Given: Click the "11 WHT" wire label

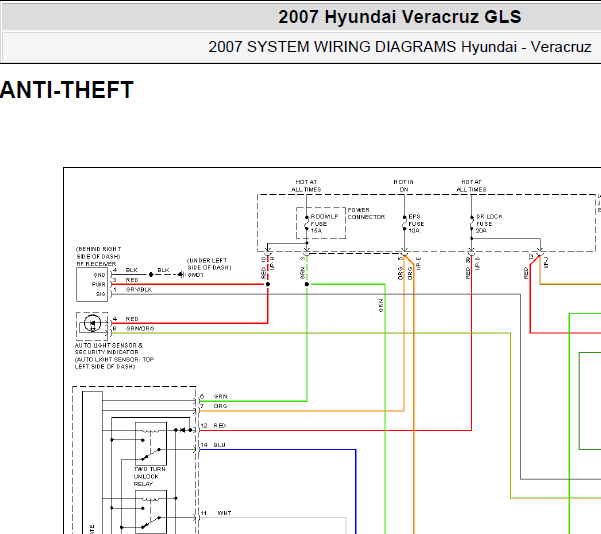Looking at the screenshot, I should coord(216,513).
